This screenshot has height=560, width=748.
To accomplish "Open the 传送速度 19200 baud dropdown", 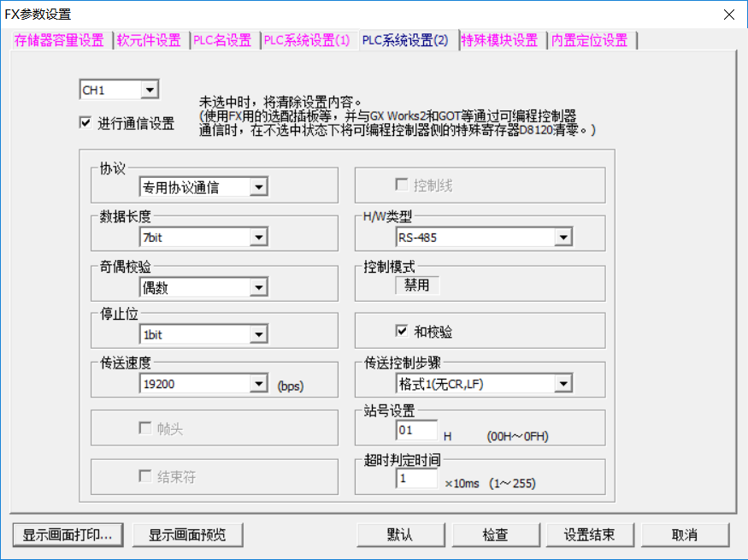I will point(258,385).
